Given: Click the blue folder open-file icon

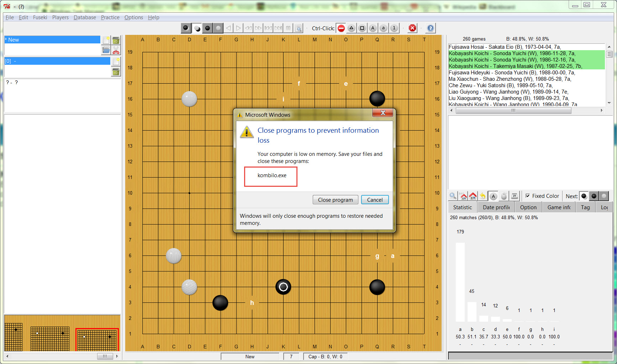Looking at the screenshot, I should point(106,50).
